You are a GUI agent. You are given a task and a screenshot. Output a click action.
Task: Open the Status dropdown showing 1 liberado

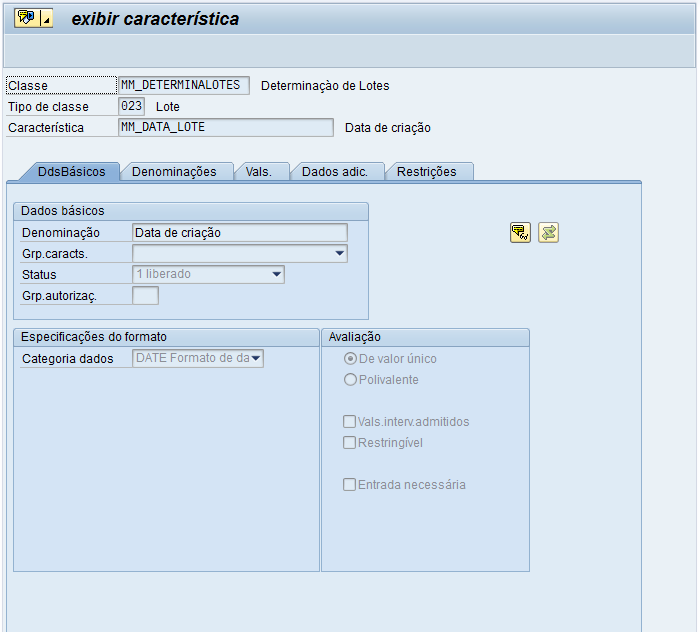277,274
